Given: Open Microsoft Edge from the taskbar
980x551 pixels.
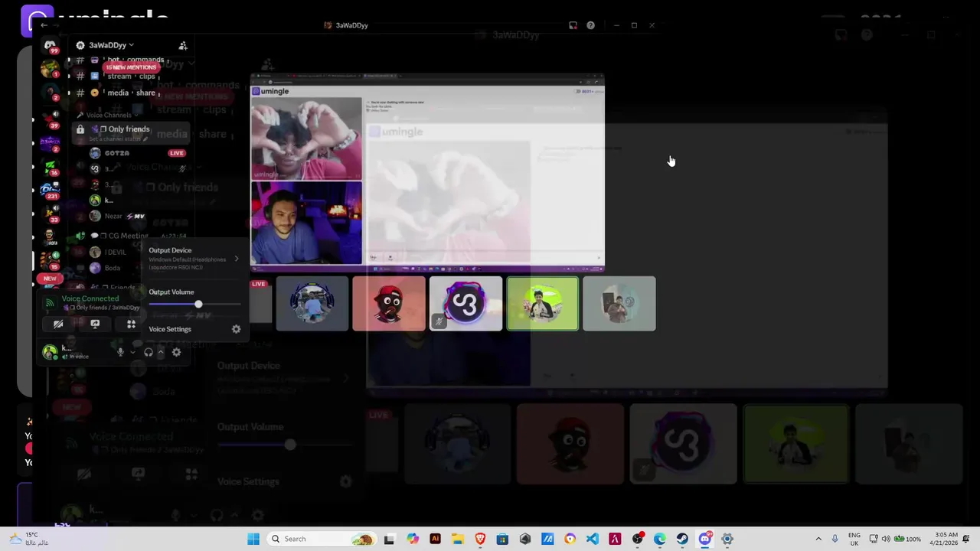Looking at the screenshot, I should (660, 539).
